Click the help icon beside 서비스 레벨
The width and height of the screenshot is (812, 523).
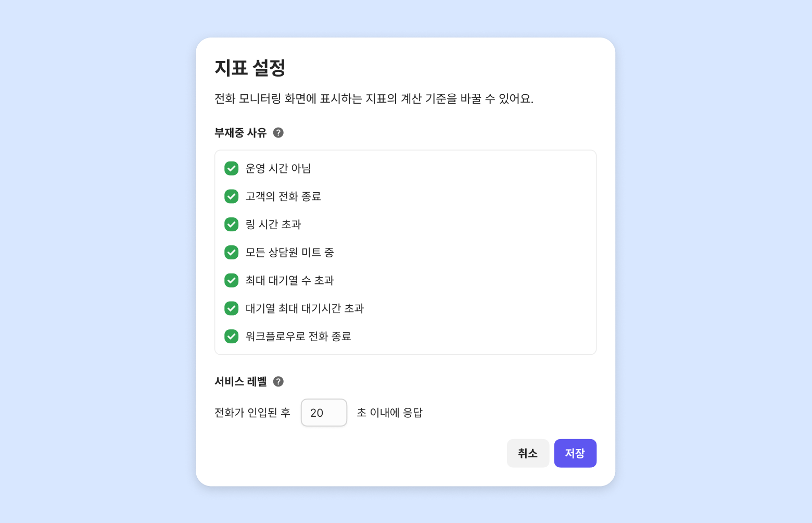click(278, 382)
